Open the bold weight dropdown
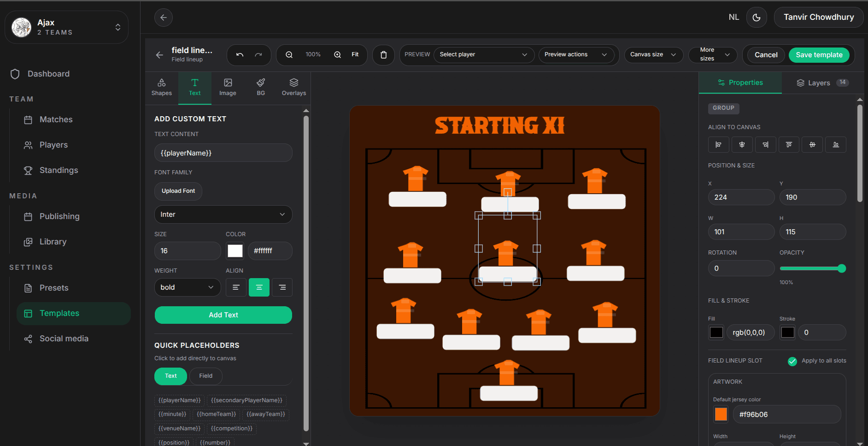 188,287
